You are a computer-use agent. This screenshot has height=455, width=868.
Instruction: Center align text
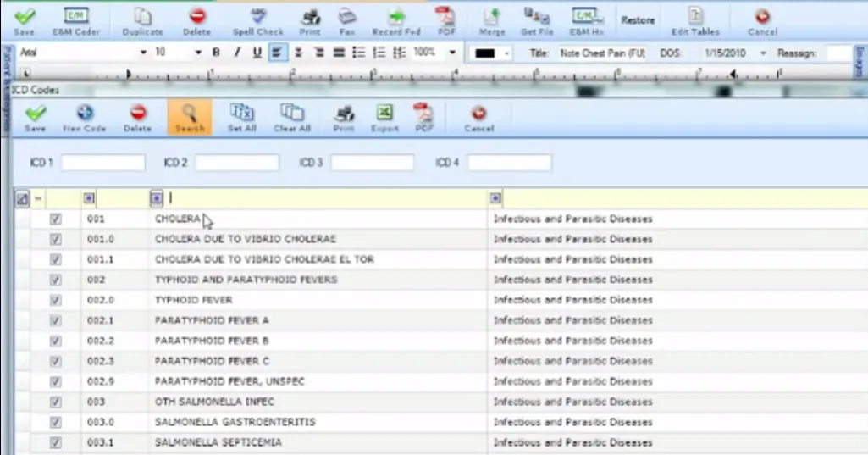(x=298, y=53)
